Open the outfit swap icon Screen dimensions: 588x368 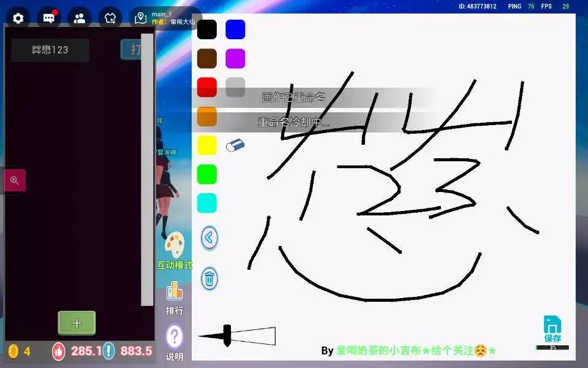point(110,18)
